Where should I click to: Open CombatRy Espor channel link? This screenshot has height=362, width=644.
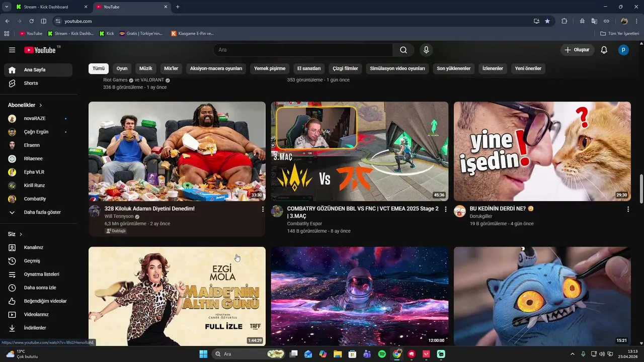pyautogui.click(x=304, y=224)
